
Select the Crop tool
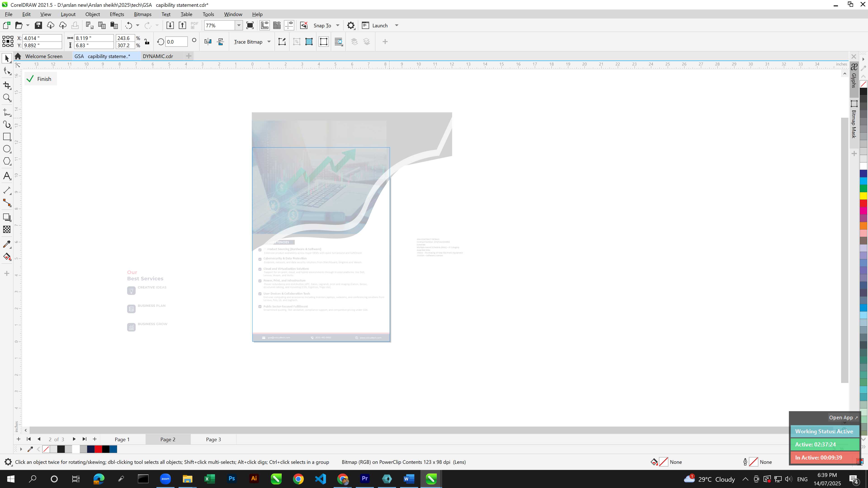[x=7, y=85]
